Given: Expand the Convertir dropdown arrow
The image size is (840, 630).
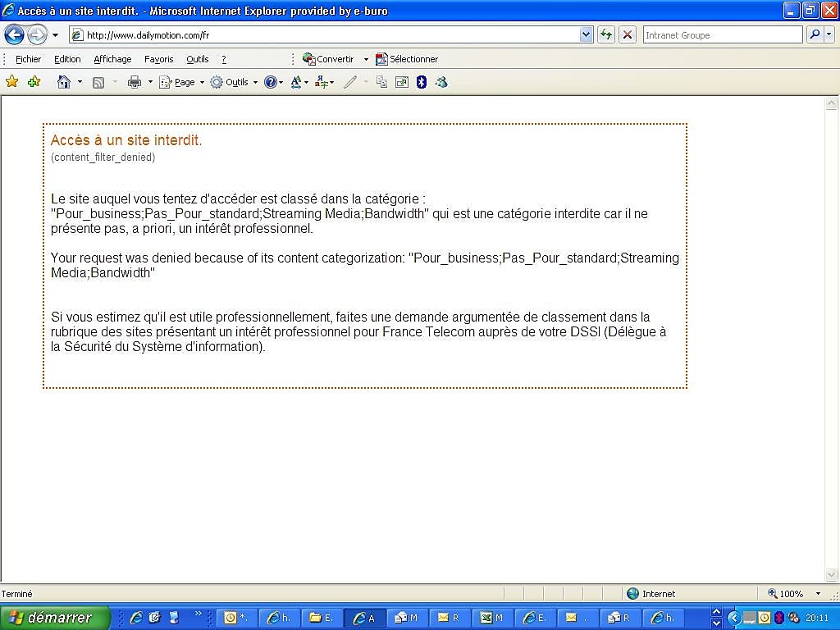Looking at the screenshot, I should click(366, 59).
